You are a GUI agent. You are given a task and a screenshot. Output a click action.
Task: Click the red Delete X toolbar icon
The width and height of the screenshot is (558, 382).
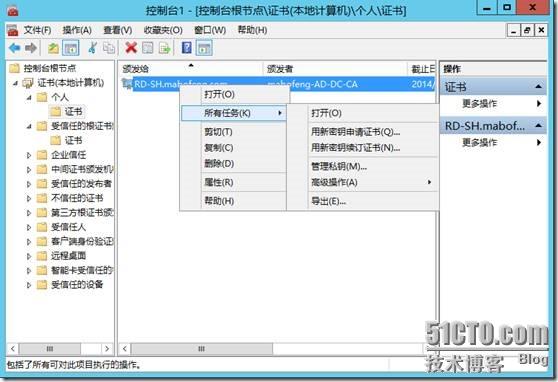click(x=131, y=48)
